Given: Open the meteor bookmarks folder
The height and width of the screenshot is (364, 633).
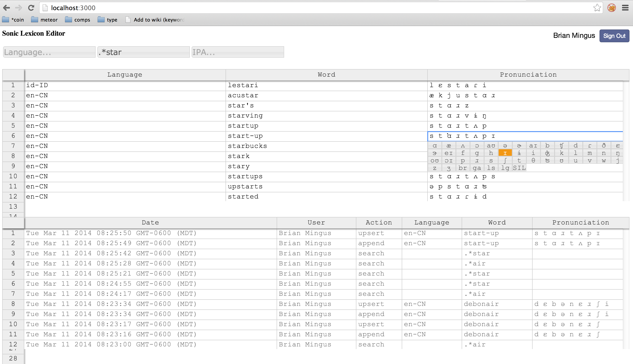Looking at the screenshot, I should coord(44,20).
